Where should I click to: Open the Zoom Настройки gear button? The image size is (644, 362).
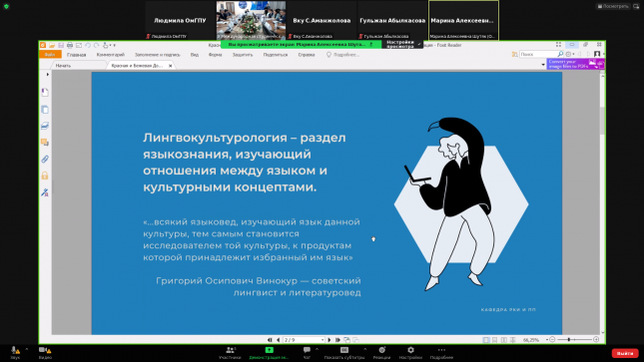pyautogui.click(x=410, y=353)
